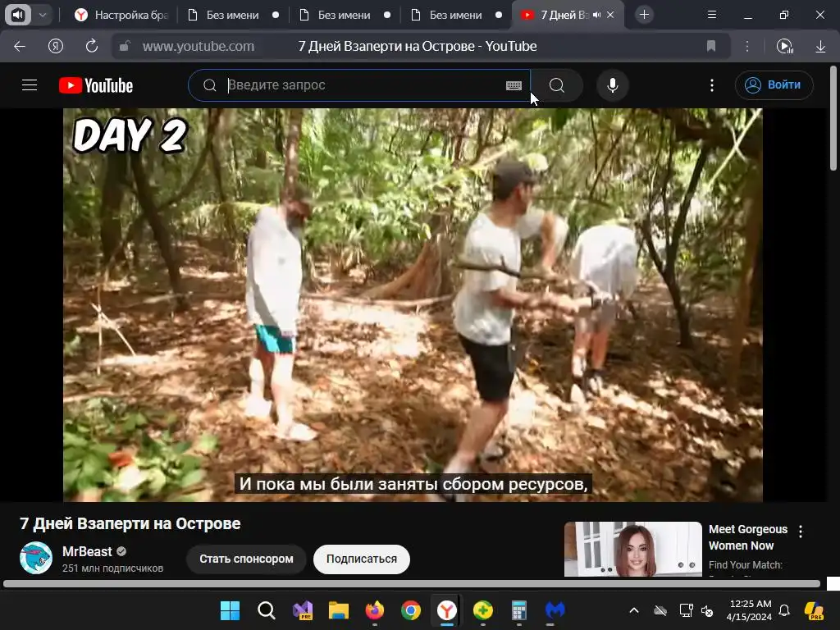
Task: Expand the tab list dropdown arrow
Action: pos(43,15)
